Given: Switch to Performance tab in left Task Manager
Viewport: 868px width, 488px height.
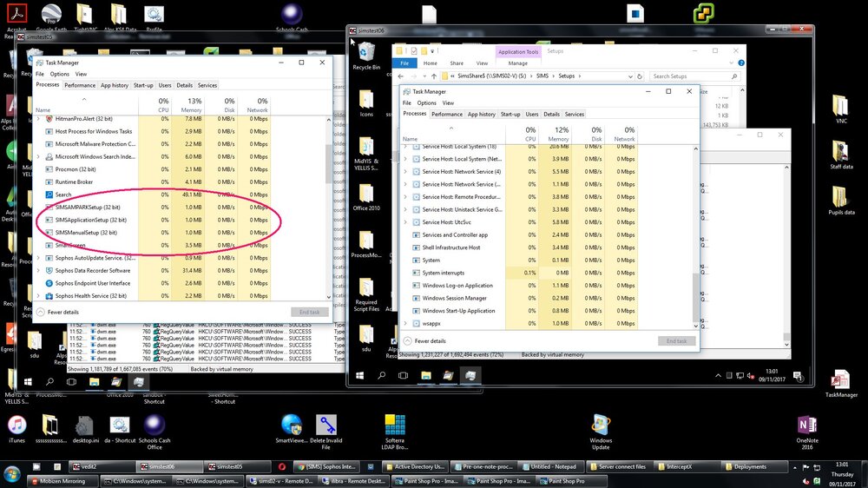Looking at the screenshot, I should click(x=80, y=85).
